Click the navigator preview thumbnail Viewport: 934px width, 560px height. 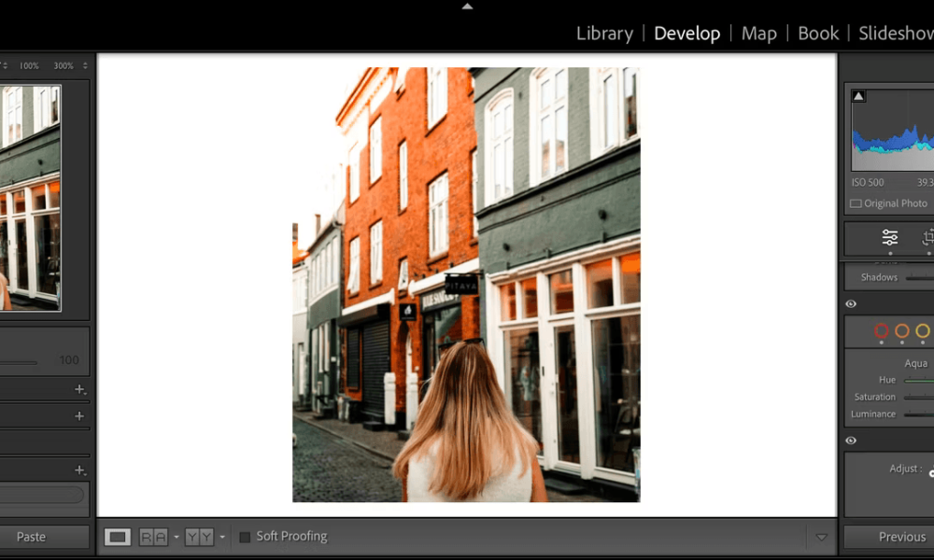point(30,198)
